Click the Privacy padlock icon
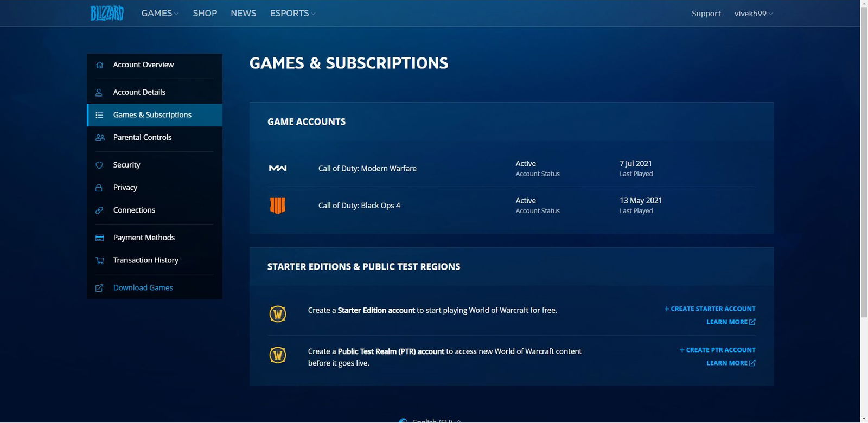This screenshot has height=423, width=868. 99,188
